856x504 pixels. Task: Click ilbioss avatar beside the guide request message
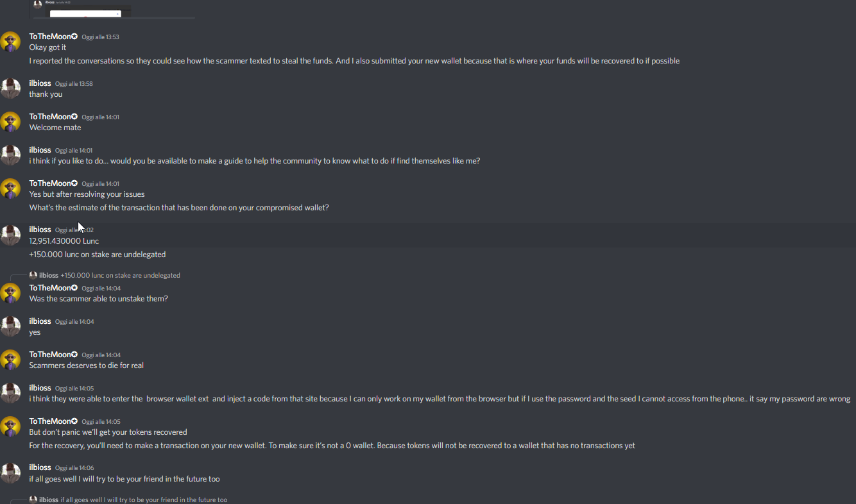pyautogui.click(x=10, y=155)
